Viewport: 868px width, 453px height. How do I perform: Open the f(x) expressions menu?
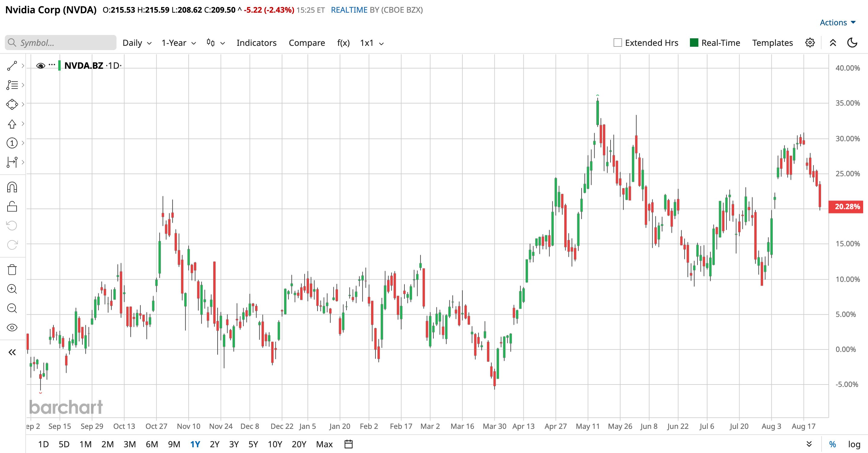click(x=343, y=43)
